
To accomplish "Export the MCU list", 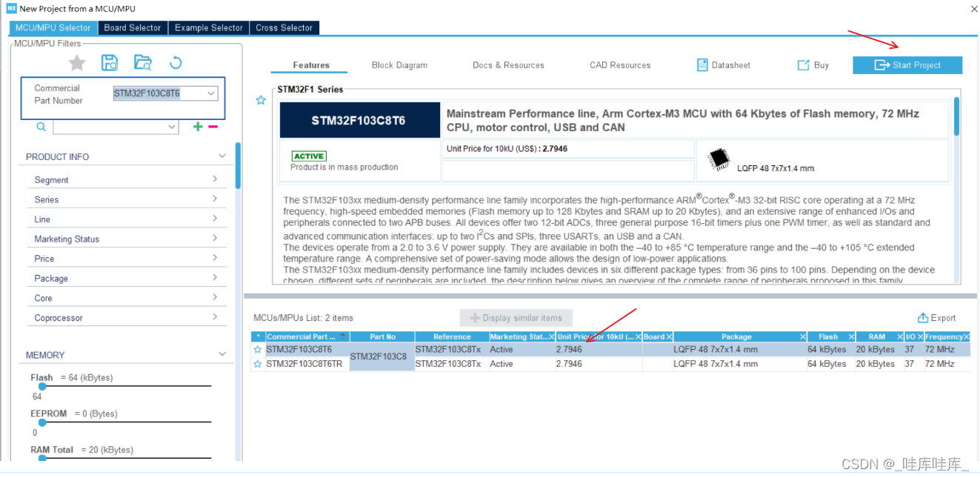I will coord(936,318).
